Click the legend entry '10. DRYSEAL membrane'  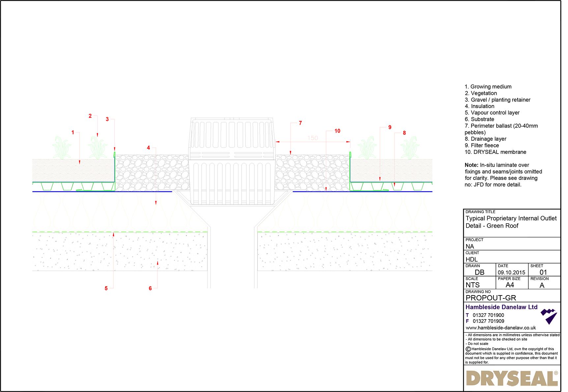(x=495, y=152)
